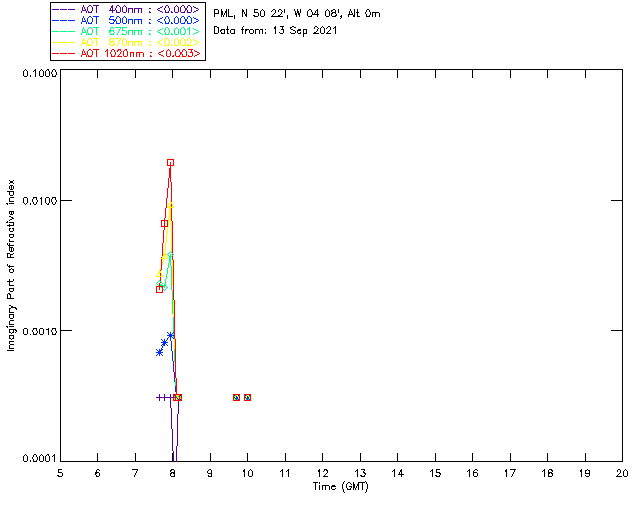Click the x-axis tick label 12
This screenshot has height=512, width=640.
322,473
